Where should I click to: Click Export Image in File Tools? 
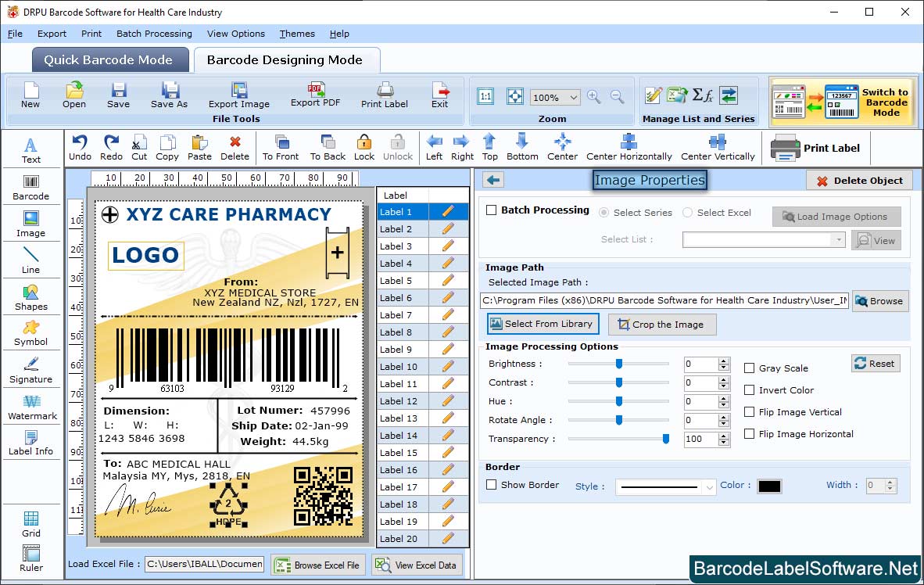[x=238, y=95]
